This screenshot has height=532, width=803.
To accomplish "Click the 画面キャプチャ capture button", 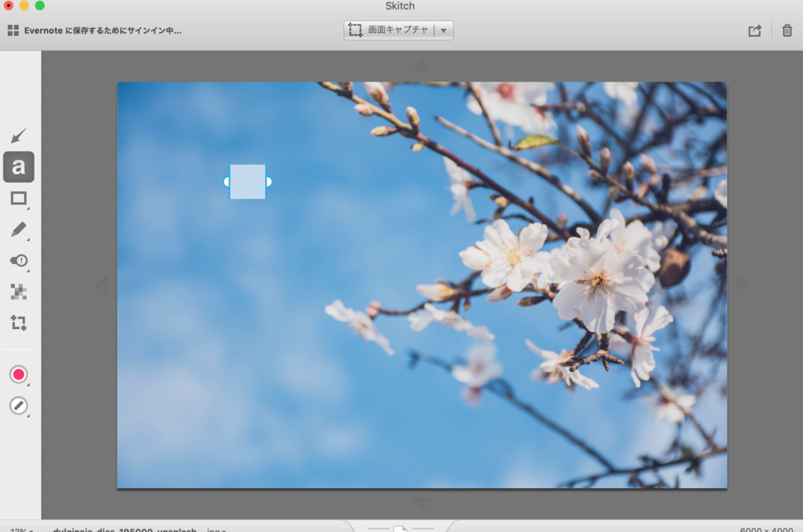I will (390, 31).
